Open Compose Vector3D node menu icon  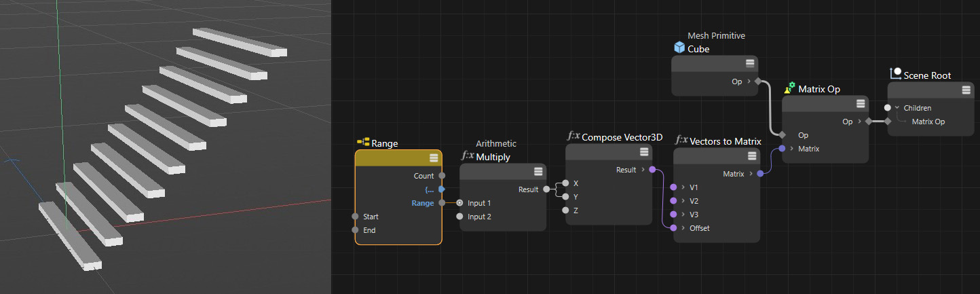(644, 151)
